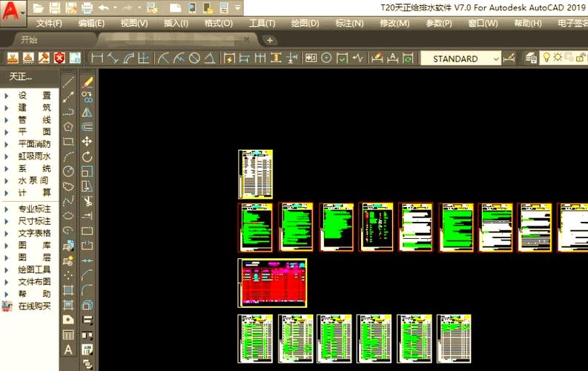588x371 pixels.
Task: Select the Offset tool icon
Action: coord(87,127)
